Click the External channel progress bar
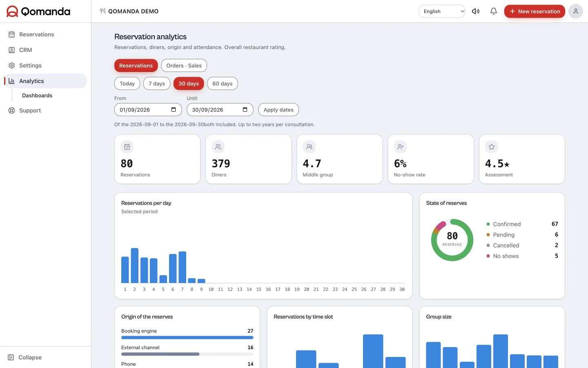 point(187,354)
